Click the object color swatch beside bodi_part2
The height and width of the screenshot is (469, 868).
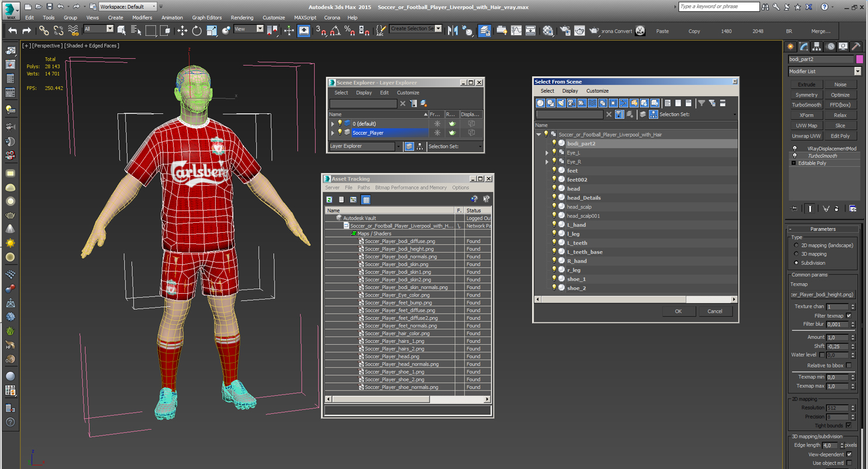point(859,59)
